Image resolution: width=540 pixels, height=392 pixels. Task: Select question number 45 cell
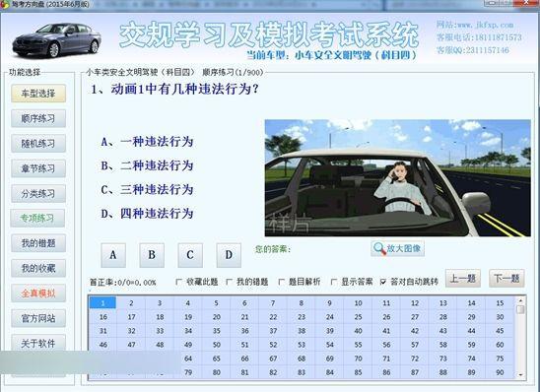[500, 330]
